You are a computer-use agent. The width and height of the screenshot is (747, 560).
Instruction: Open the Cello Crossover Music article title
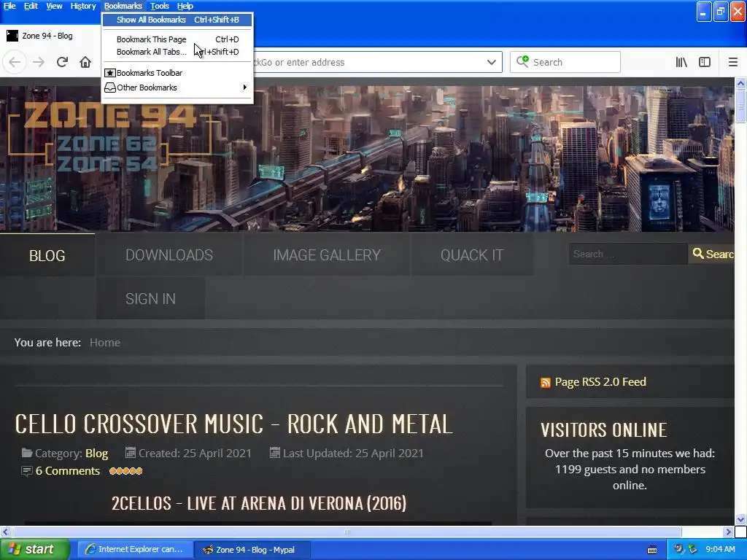[x=234, y=424]
